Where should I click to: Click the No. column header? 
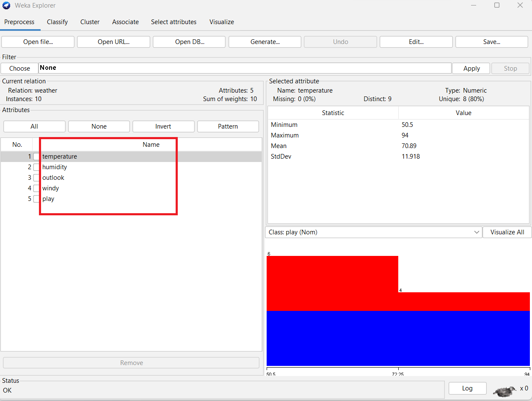coord(17,145)
